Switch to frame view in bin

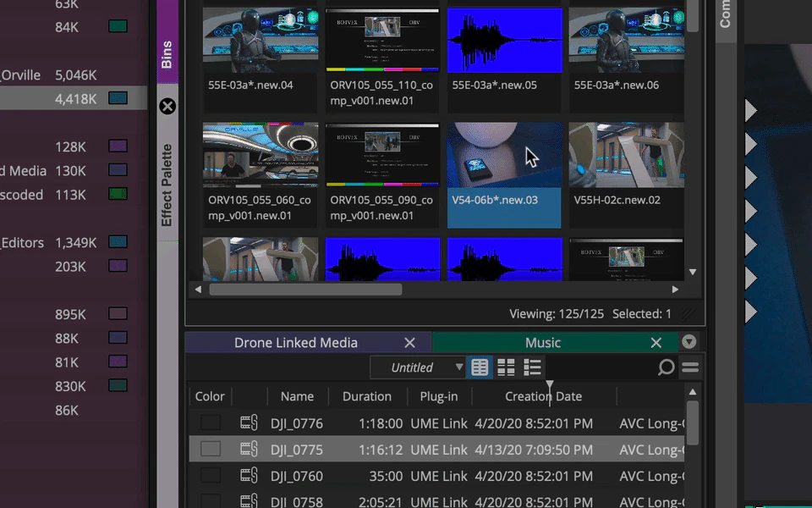point(506,367)
